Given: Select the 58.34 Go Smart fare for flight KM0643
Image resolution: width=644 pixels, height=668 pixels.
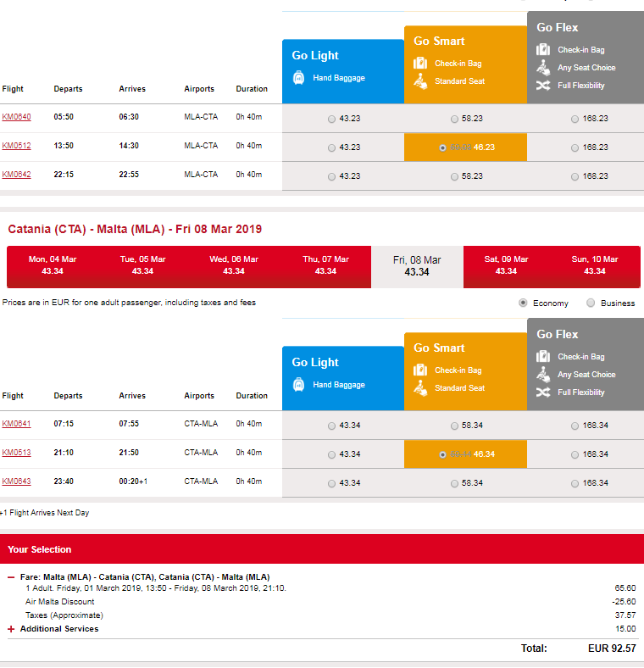Looking at the screenshot, I should click(x=454, y=483).
